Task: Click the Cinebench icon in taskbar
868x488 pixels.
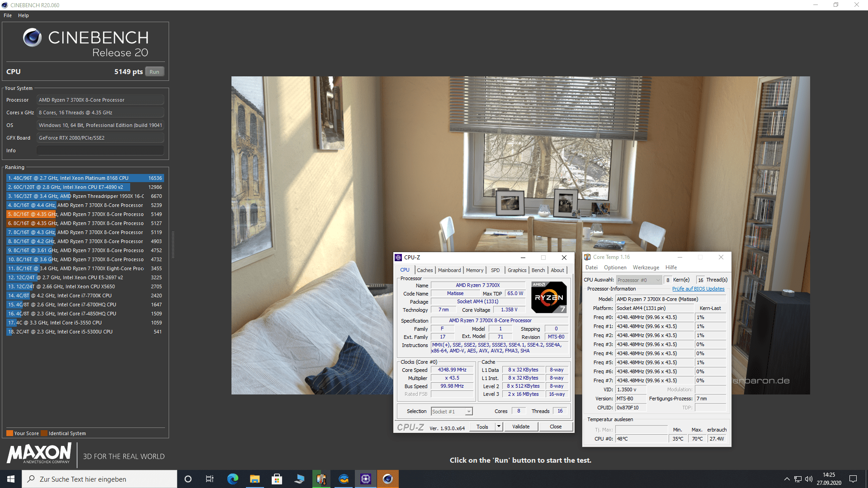Action: [387, 479]
